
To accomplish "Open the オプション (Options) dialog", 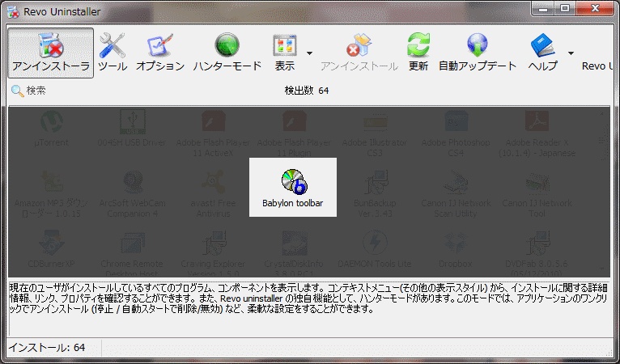I will 160,53.
